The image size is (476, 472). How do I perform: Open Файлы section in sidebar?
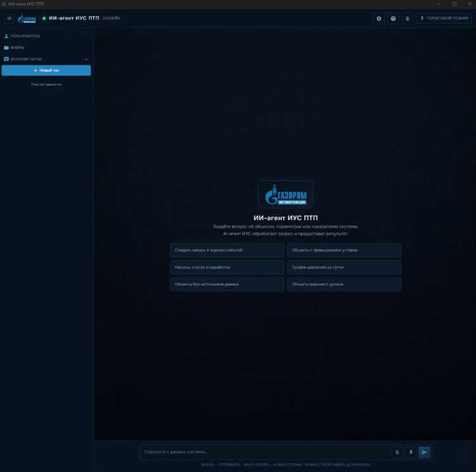coord(14,48)
